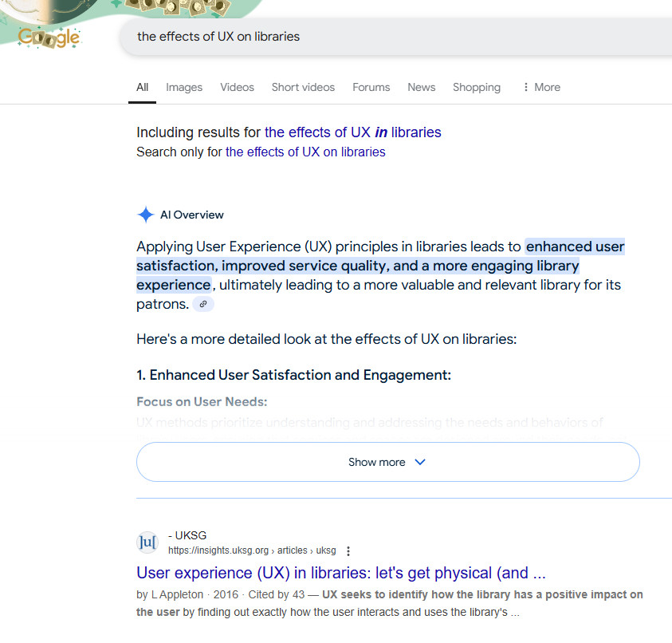This screenshot has height=643, width=672.
Task: Follow 'the effects of UX in libraries' link
Action: (352, 132)
